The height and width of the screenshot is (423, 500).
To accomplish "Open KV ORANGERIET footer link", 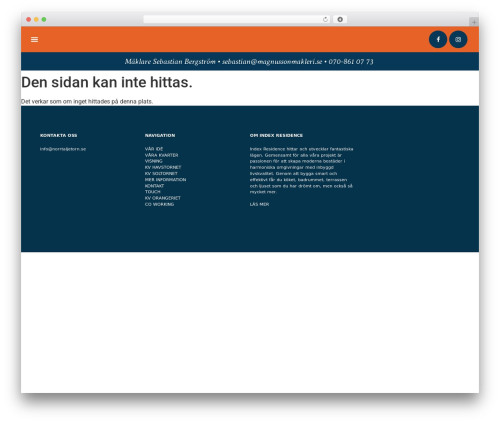I will point(163,198).
